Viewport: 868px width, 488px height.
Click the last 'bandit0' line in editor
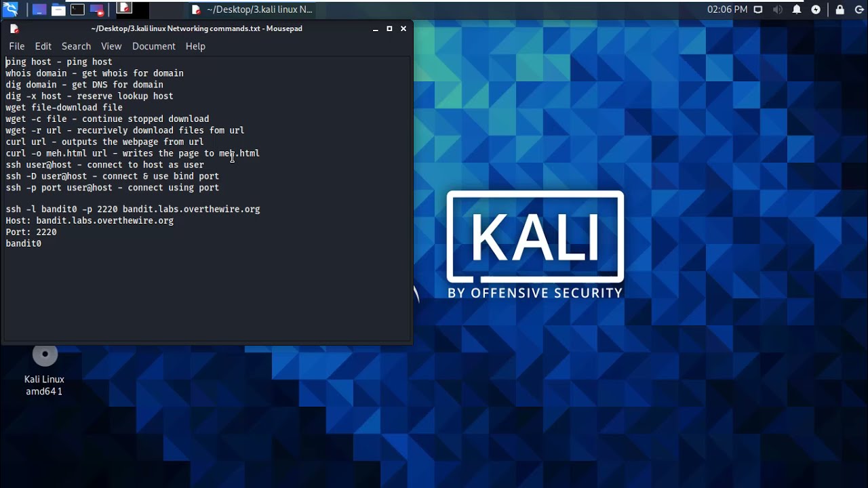pos(24,243)
